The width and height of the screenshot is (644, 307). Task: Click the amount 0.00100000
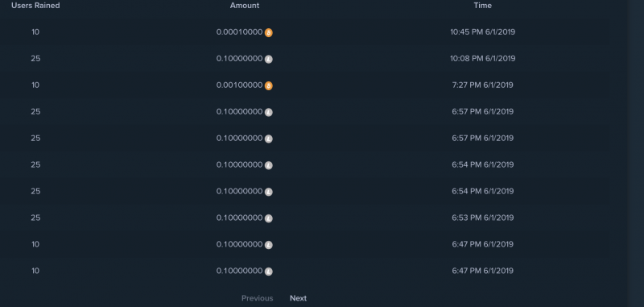(239, 85)
